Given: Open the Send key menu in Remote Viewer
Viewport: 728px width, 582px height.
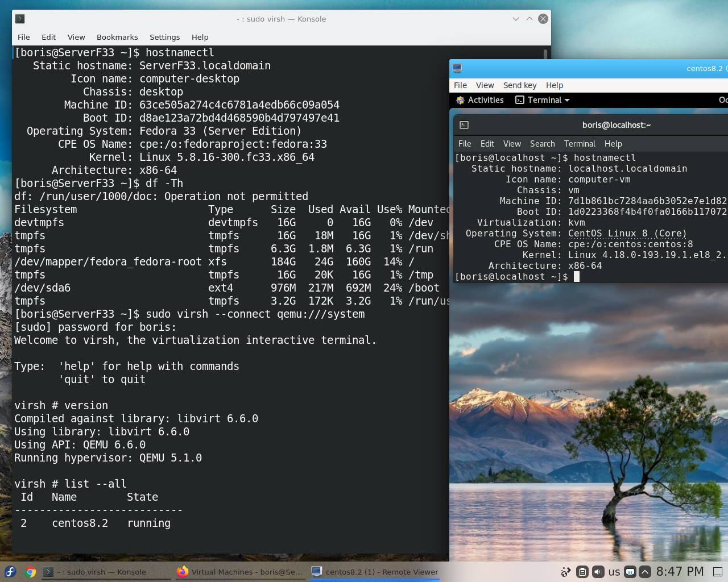Looking at the screenshot, I should coord(519,85).
